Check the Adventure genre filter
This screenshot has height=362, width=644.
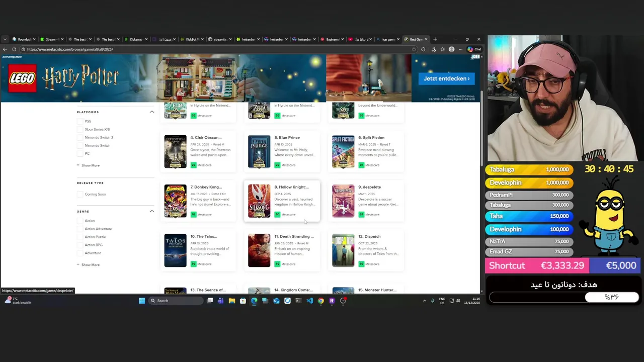pos(79,253)
